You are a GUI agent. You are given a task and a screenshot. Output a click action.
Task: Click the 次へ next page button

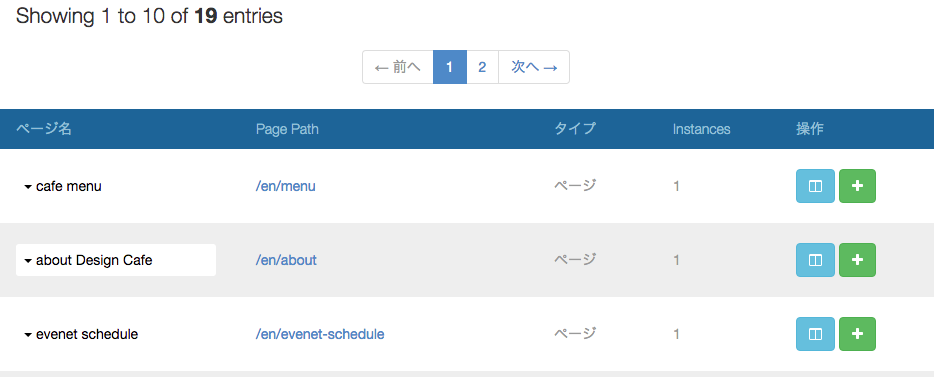tap(534, 67)
